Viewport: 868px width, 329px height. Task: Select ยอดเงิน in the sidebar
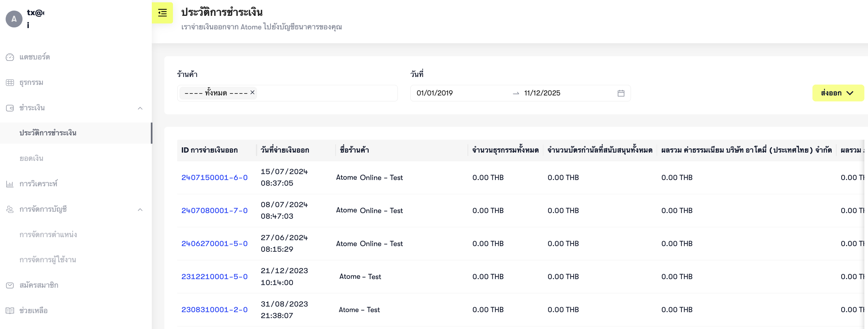coord(31,158)
